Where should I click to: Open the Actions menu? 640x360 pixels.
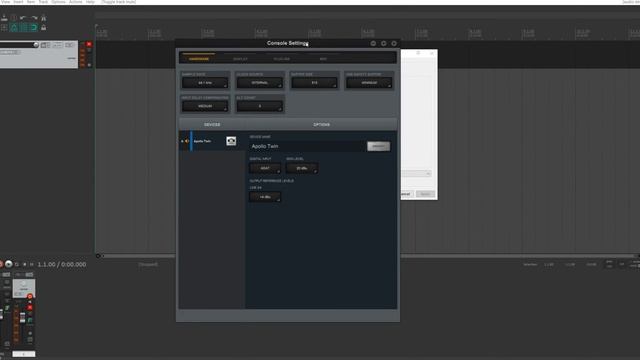[76, 2]
